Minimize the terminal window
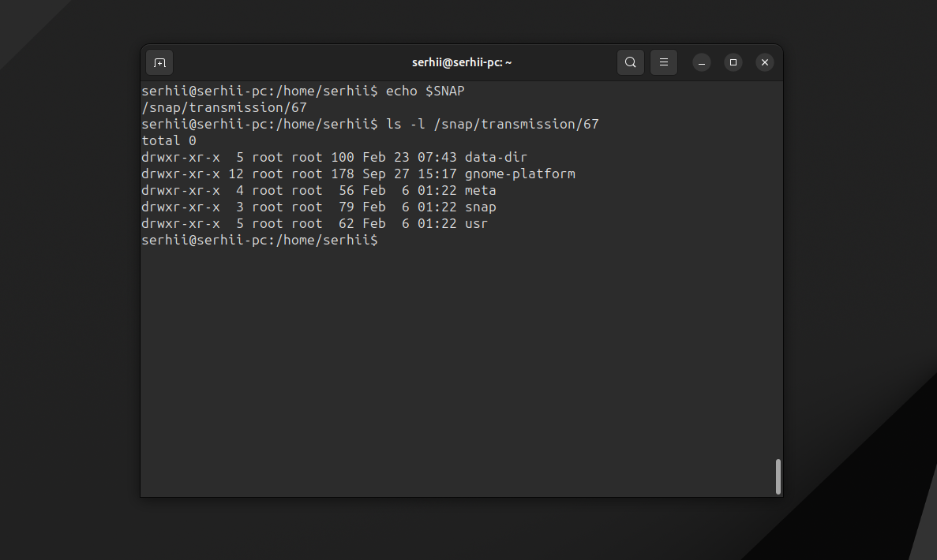The image size is (937, 560). coord(702,62)
